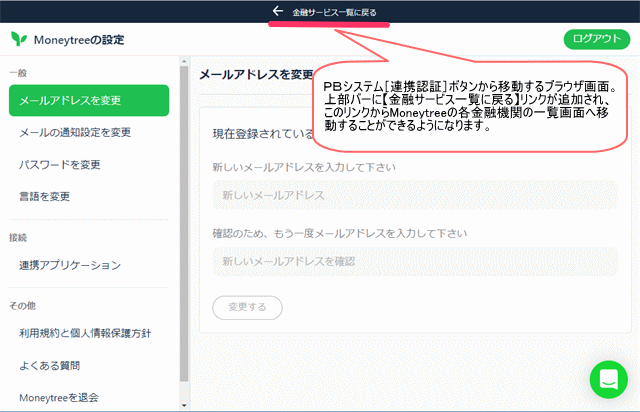Click the sidebar scrollbar up arrow
The width and height of the screenshot is (640, 412).
184,61
